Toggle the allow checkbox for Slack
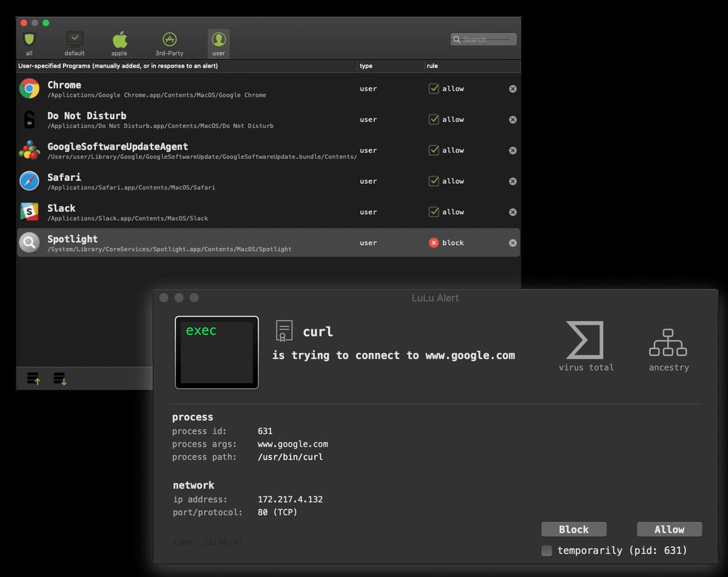 pyautogui.click(x=434, y=212)
